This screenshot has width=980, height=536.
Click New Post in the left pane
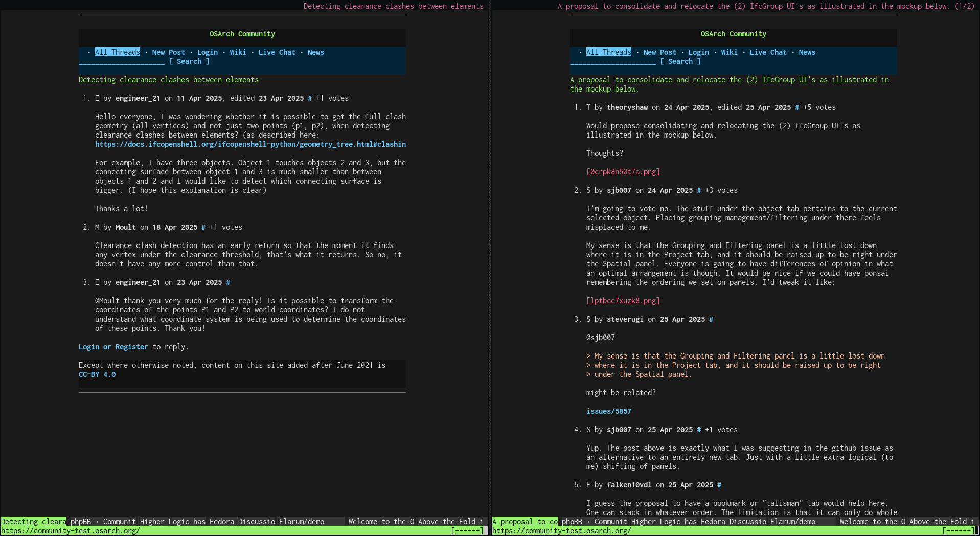point(169,52)
